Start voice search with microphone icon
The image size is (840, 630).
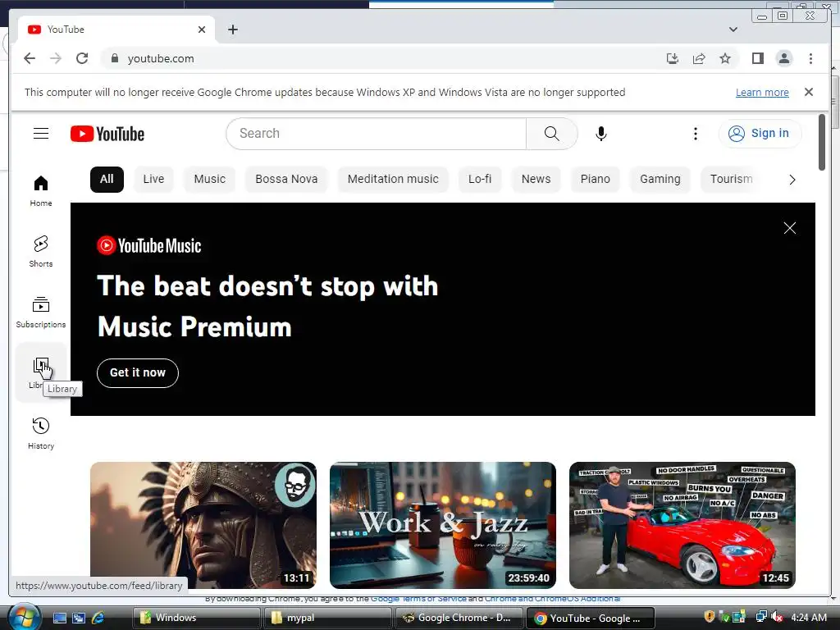tap(601, 134)
